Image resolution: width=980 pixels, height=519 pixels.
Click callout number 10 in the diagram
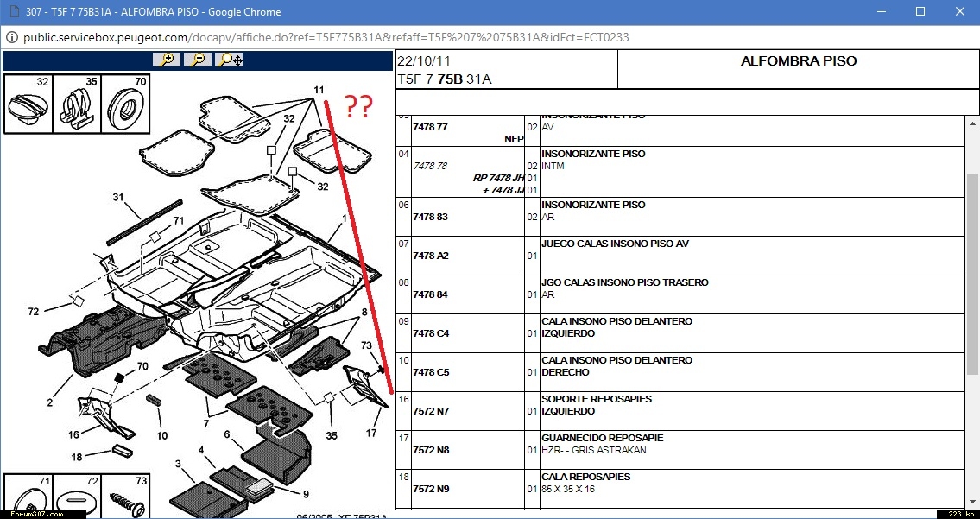pos(161,435)
